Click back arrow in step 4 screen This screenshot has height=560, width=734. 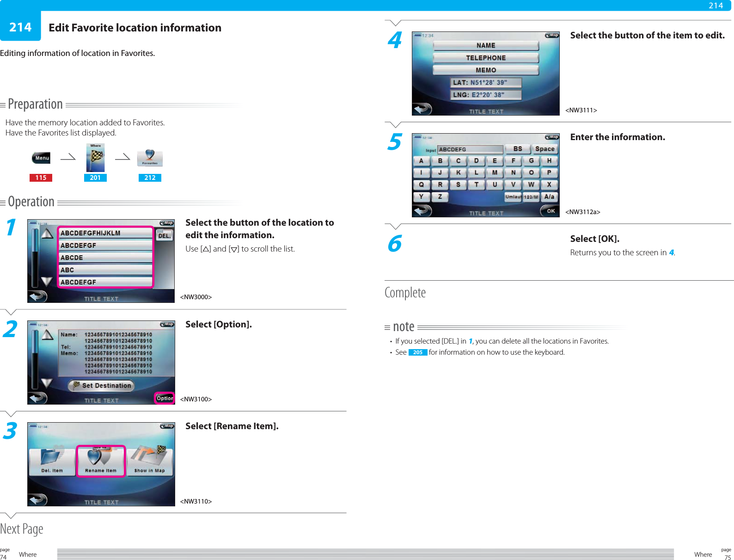422,109
